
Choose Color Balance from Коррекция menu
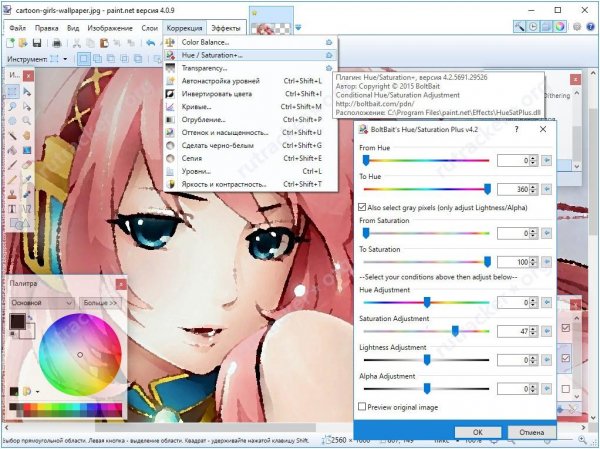pos(251,42)
